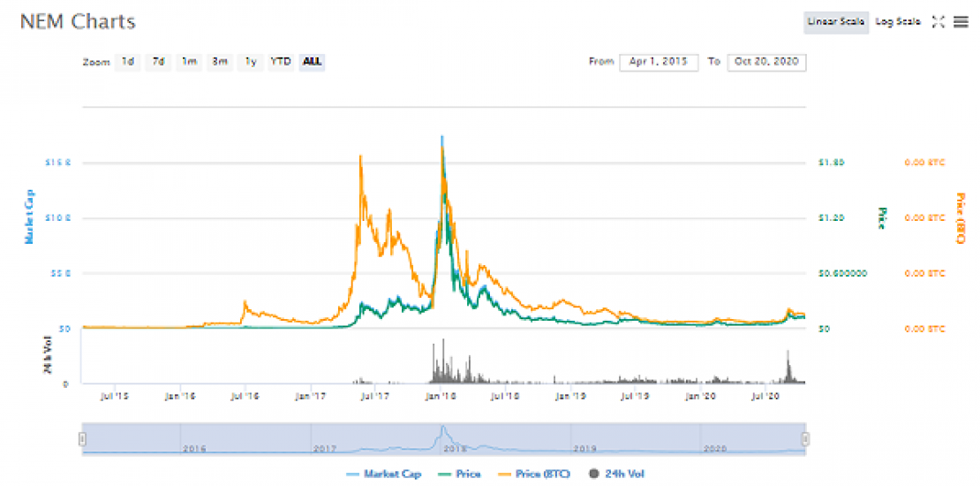Open the To date field
Screen dimensions: 980x486
766,62
